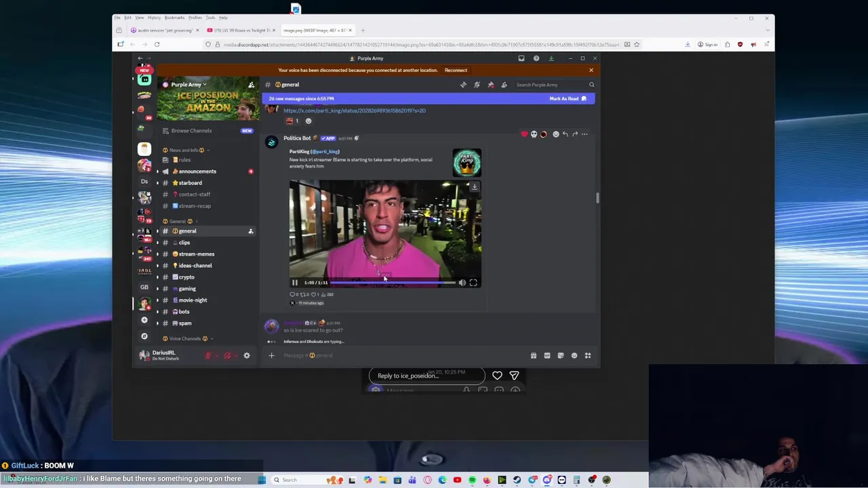Toggle microphone mute for DariusIRL

(208, 355)
